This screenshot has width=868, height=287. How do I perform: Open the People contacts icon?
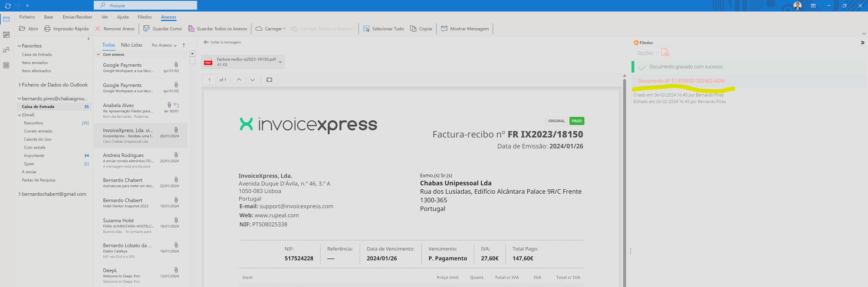pyautogui.click(x=6, y=50)
